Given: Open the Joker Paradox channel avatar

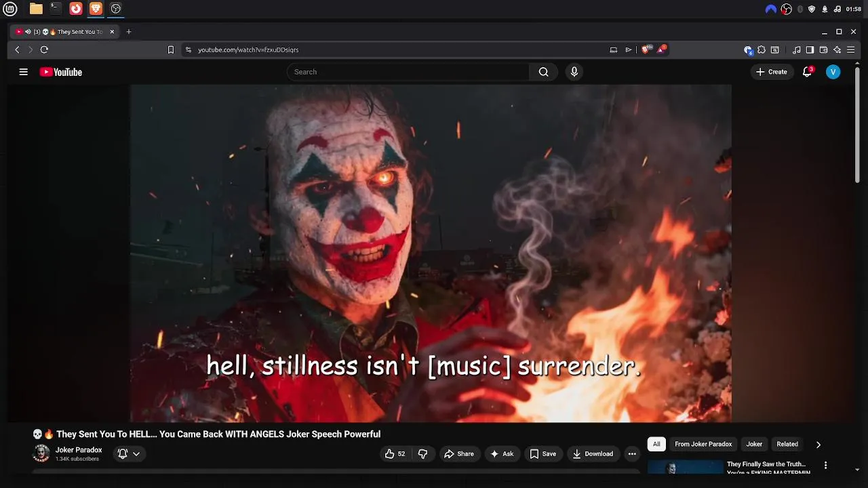Looking at the screenshot, I should [x=41, y=453].
